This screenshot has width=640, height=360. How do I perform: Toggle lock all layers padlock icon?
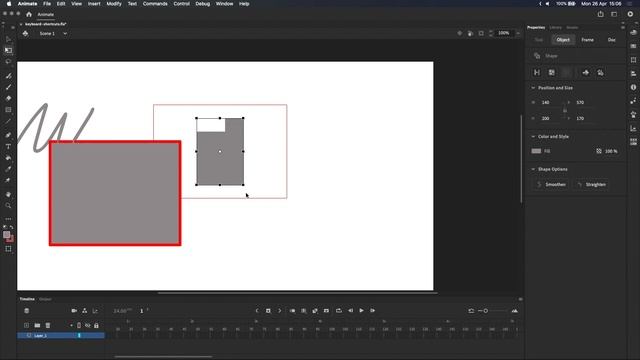96,325
